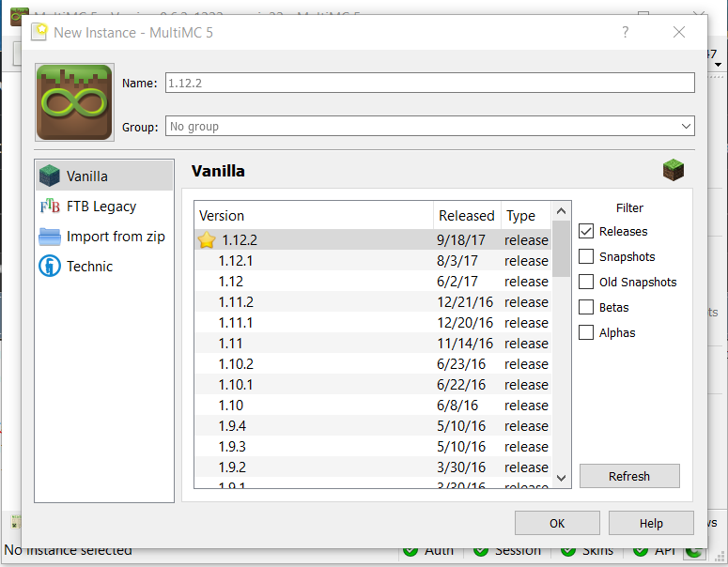
Task: Select the Vanilla block icon in sidebar
Action: coord(50,176)
